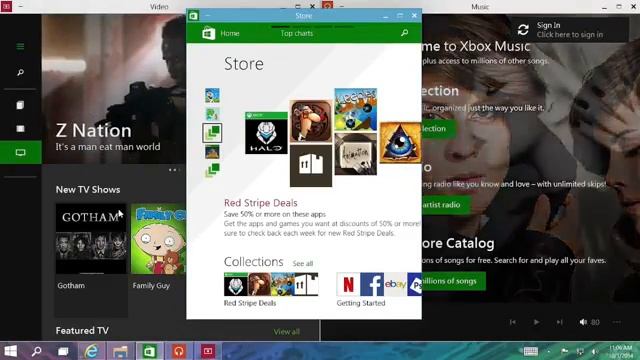Click the Store logo icon beside Home
Viewport: 640px width, 360px height.
tap(209, 33)
